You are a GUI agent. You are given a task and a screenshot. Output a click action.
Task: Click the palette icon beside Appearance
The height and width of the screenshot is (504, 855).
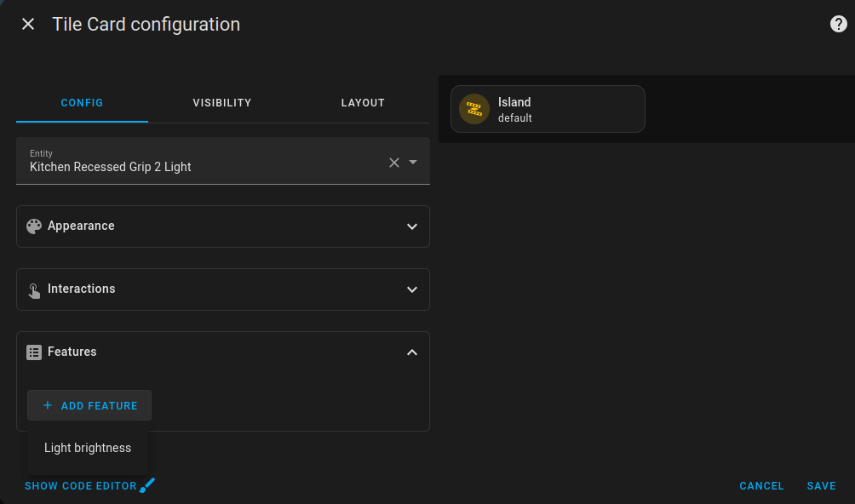pyautogui.click(x=33, y=226)
